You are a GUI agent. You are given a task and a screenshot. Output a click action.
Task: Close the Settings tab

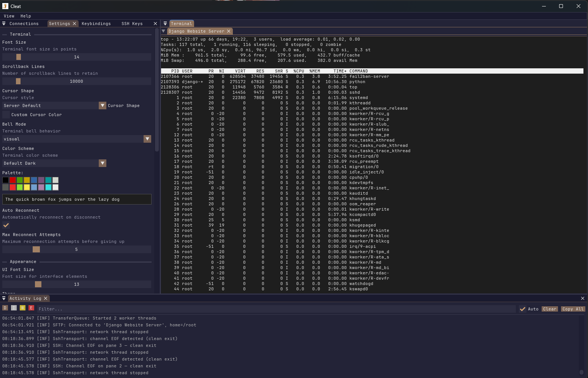(x=74, y=24)
